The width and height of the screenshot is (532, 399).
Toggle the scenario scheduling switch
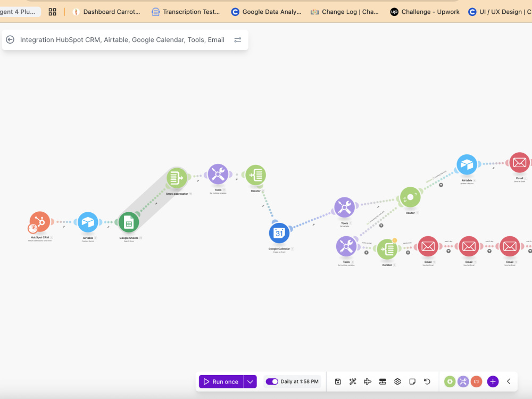coord(272,381)
